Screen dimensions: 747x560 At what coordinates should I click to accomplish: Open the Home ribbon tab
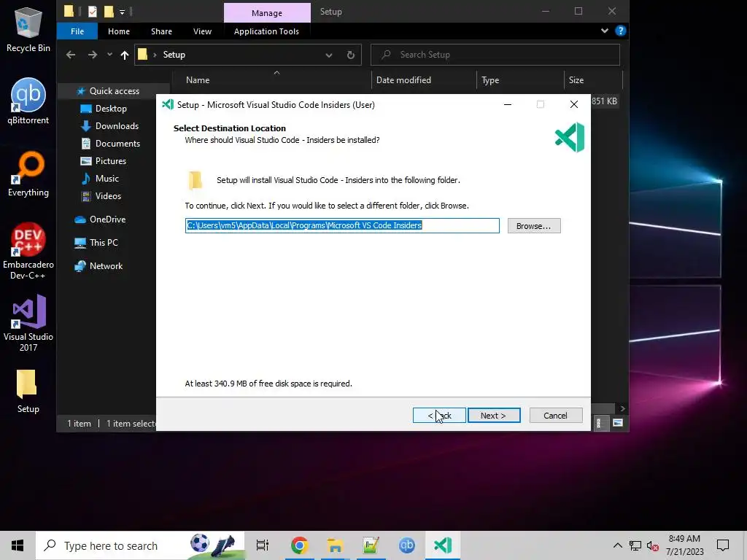pyautogui.click(x=119, y=31)
